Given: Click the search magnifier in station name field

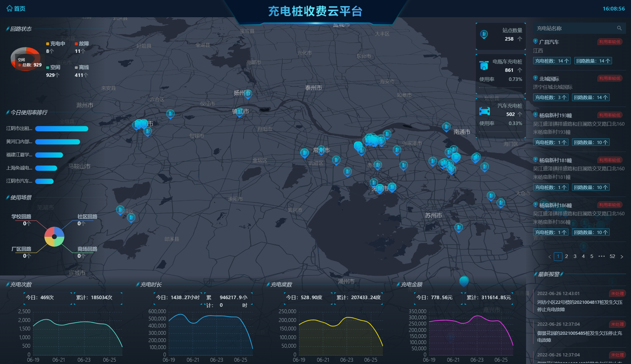Looking at the screenshot, I should 619,28.
